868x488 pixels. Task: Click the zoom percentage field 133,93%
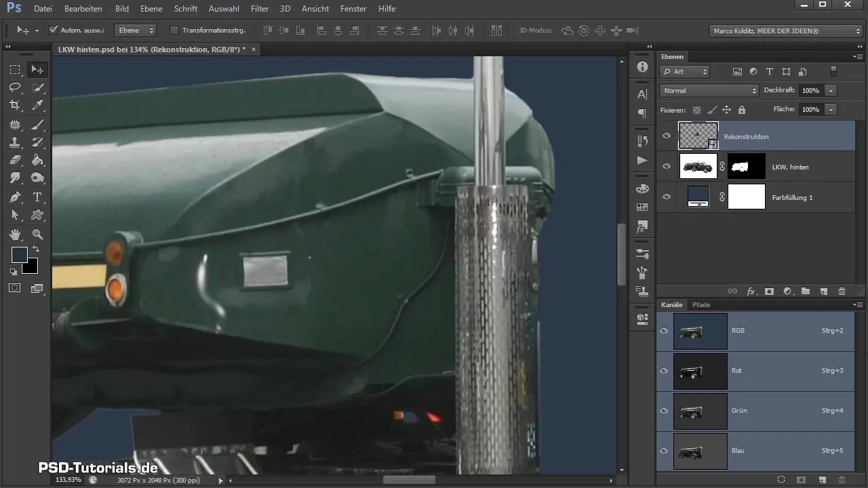[x=68, y=480]
